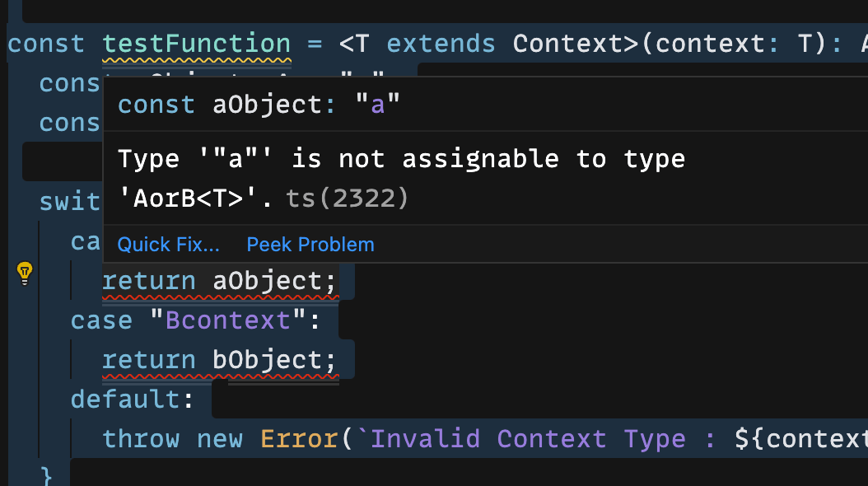
Task: Click the case keyword before "Bcontext"
Action: click(101, 320)
